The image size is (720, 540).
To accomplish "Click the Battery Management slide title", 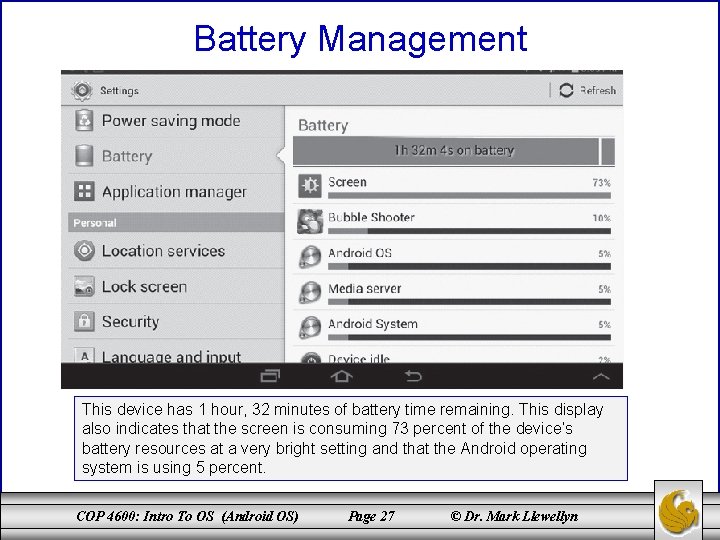I will point(360,39).
